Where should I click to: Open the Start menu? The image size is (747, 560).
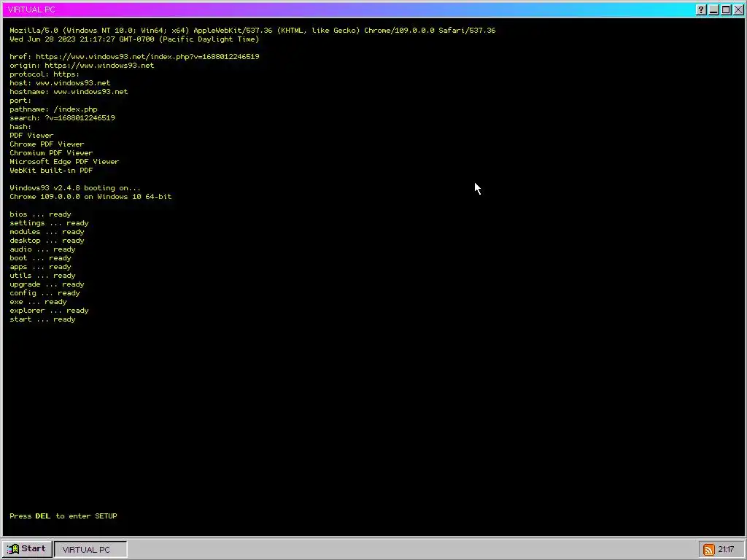pyautogui.click(x=27, y=549)
